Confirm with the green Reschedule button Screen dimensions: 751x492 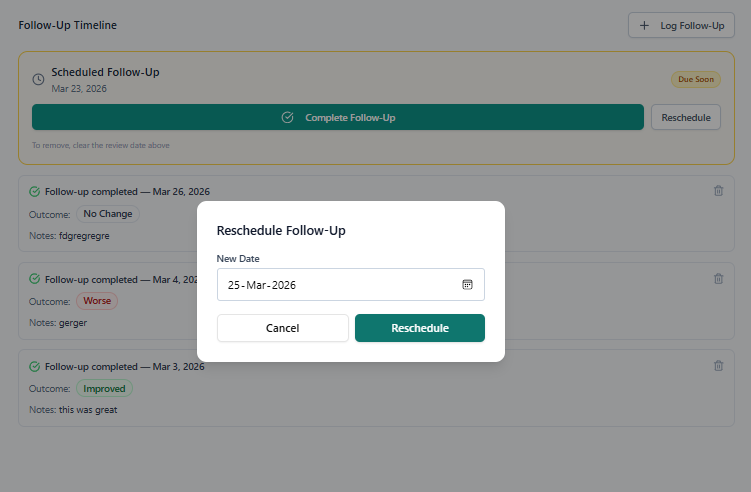pos(420,328)
